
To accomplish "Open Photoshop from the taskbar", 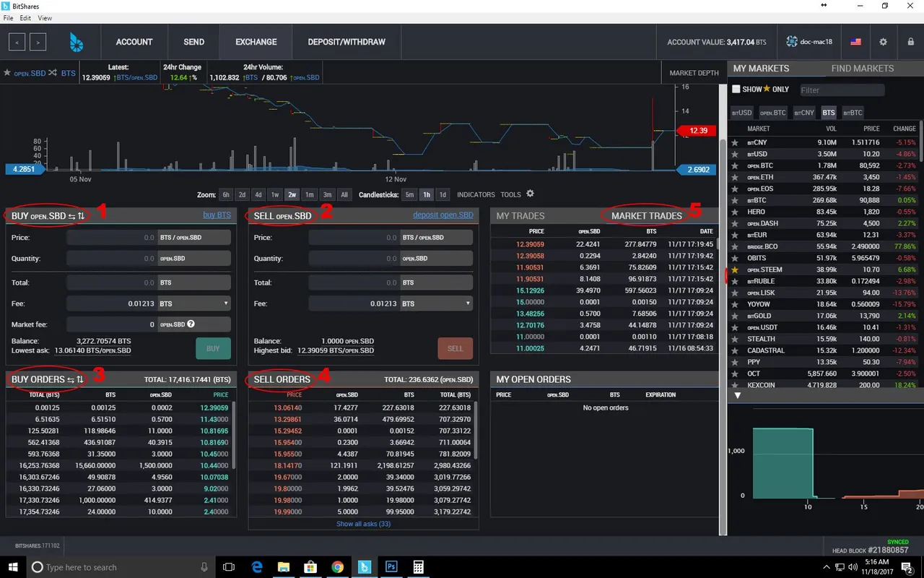I will [x=392, y=567].
